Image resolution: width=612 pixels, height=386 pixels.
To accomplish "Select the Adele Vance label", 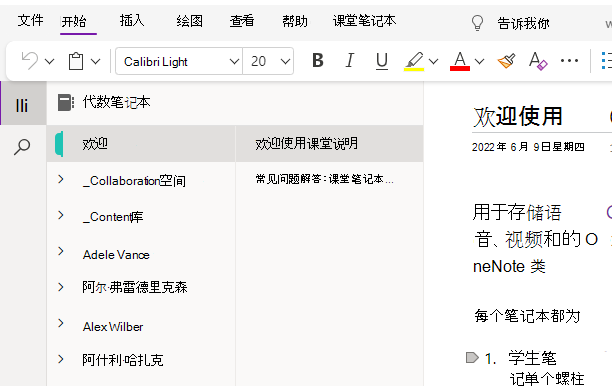I will pos(116,255).
